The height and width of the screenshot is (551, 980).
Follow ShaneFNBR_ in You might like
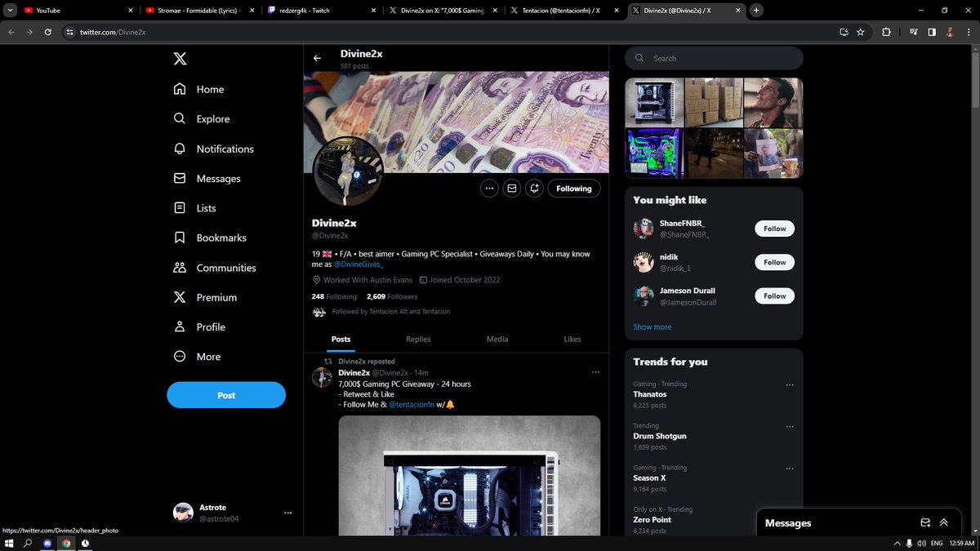tap(774, 229)
